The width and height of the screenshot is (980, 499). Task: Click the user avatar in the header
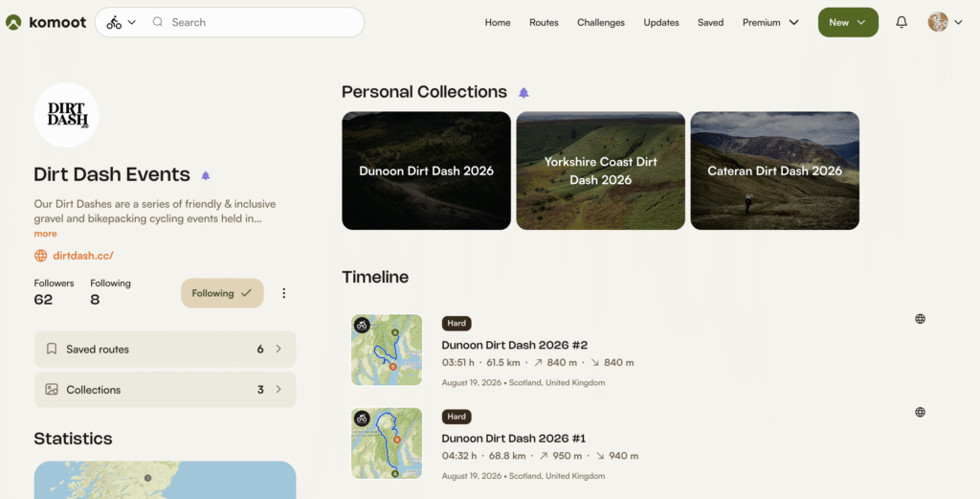coord(938,22)
